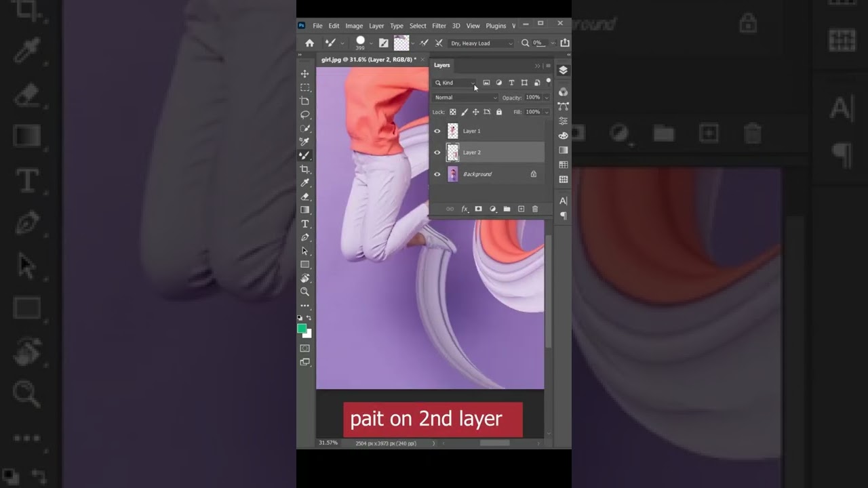Open the tool preset picker arrow

(x=342, y=43)
